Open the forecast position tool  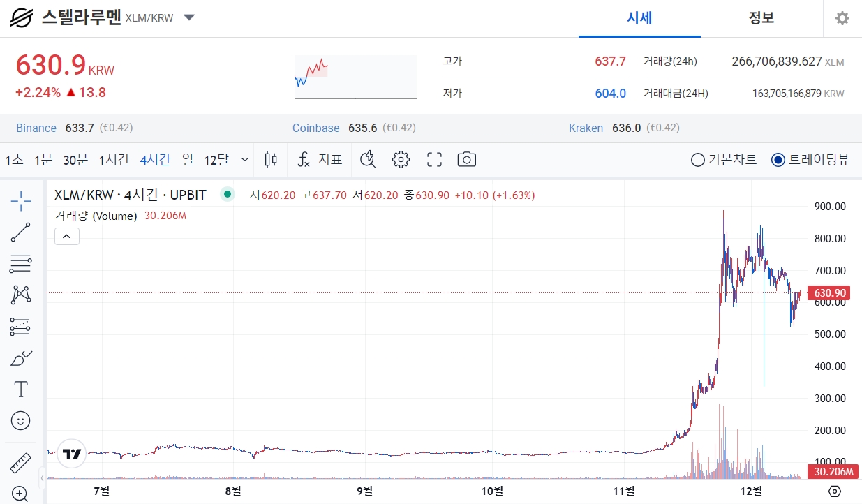pos(21,326)
